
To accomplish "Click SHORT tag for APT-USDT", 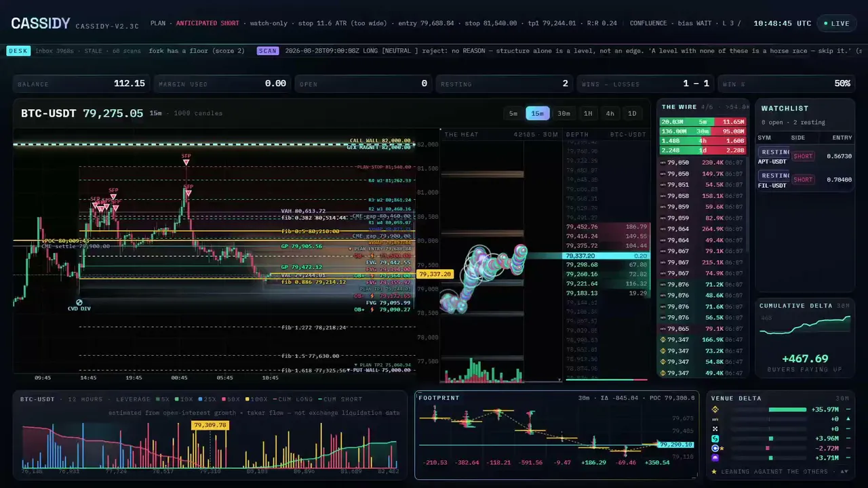I will point(803,156).
